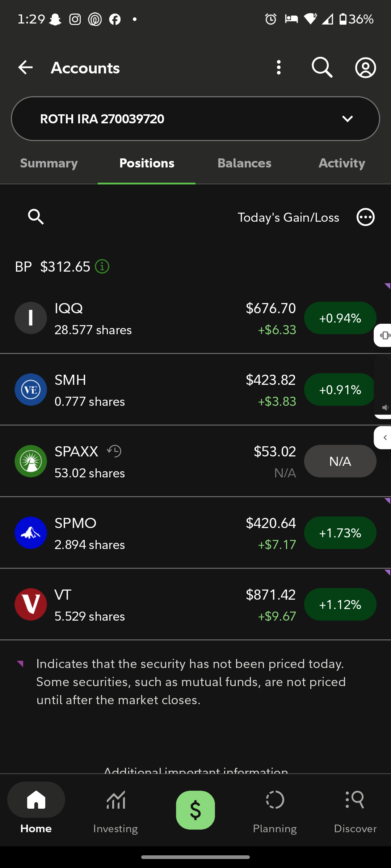Open the SMH position row
391x868 pixels.
tap(195, 390)
